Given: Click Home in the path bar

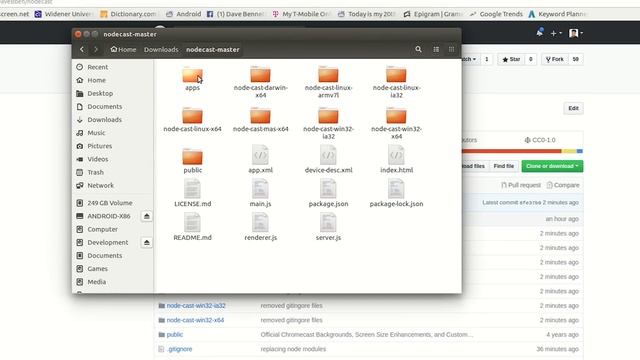Looking at the screenshot, I should click(x=123, y=49).
